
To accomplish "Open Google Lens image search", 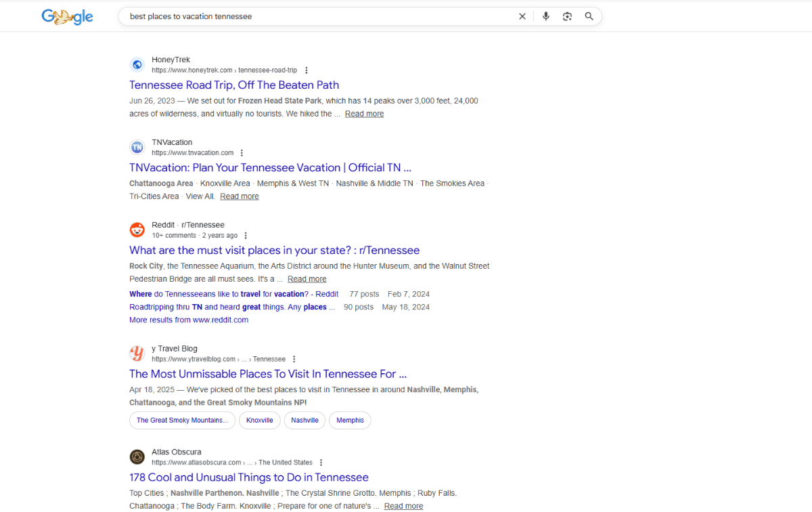I will (x=567, y=16).
